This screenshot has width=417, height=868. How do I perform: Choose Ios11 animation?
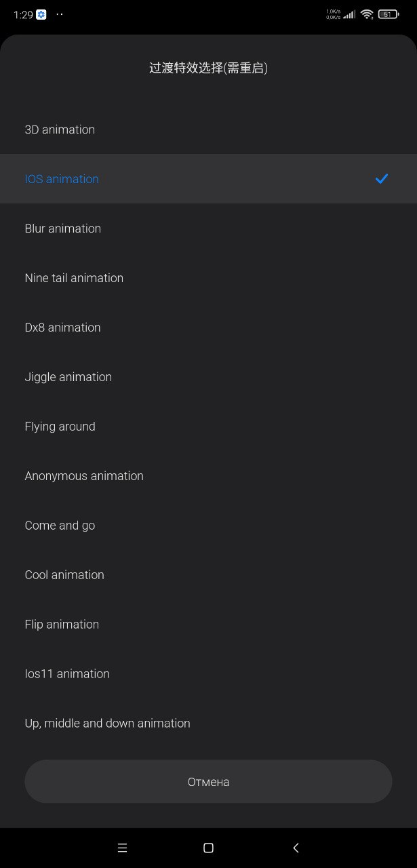point(208,674)
